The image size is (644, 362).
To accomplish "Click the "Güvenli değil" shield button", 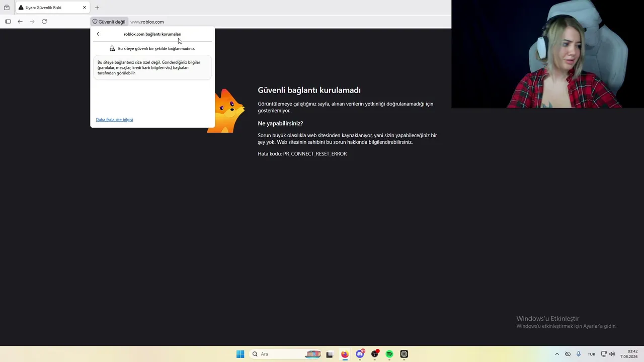I will (x=109, y=22).
